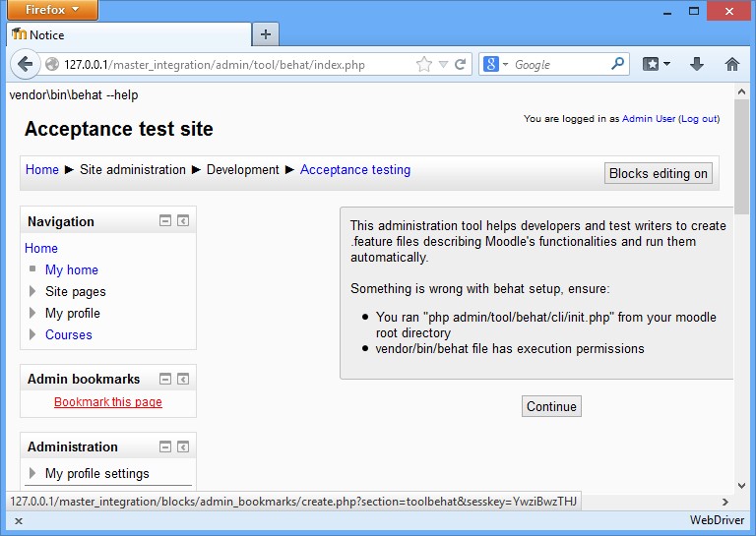The image size is (756, 536).
Task: Click the Blocks editing on button
Action: [x=659, y=173]
